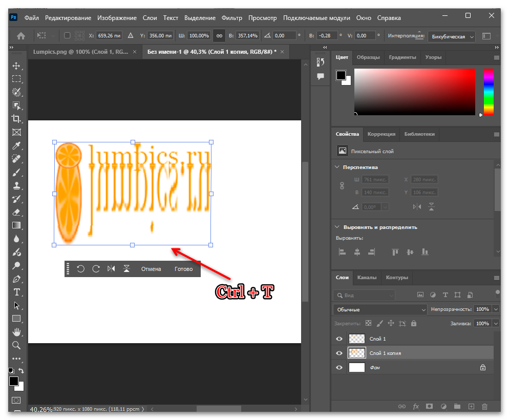Click rotate counterclockwise icon in transform bar
The height and width of the screenshot is (420, 509).
click(x=80, y=269)
